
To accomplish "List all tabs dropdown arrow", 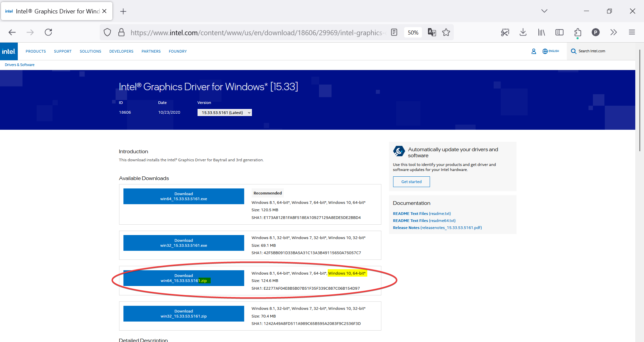I will click(544, 11).
